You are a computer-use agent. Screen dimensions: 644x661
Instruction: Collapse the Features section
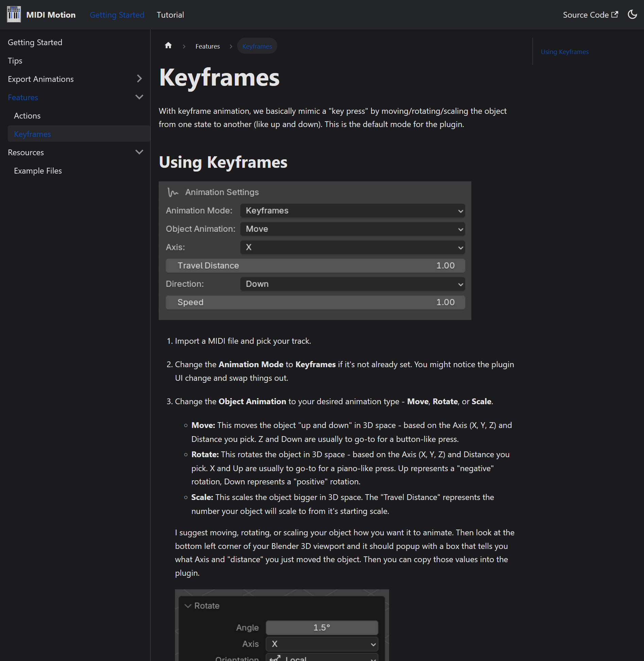tap(139, 97)
